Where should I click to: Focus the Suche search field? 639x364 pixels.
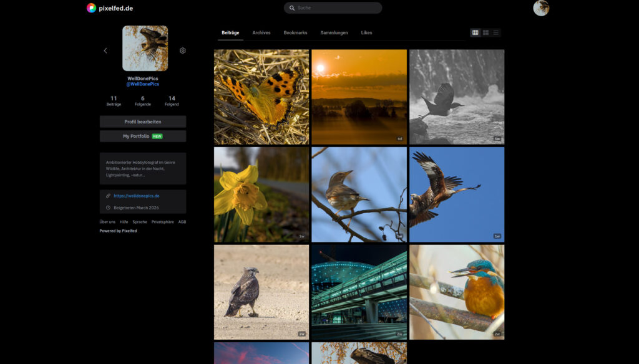333,8
